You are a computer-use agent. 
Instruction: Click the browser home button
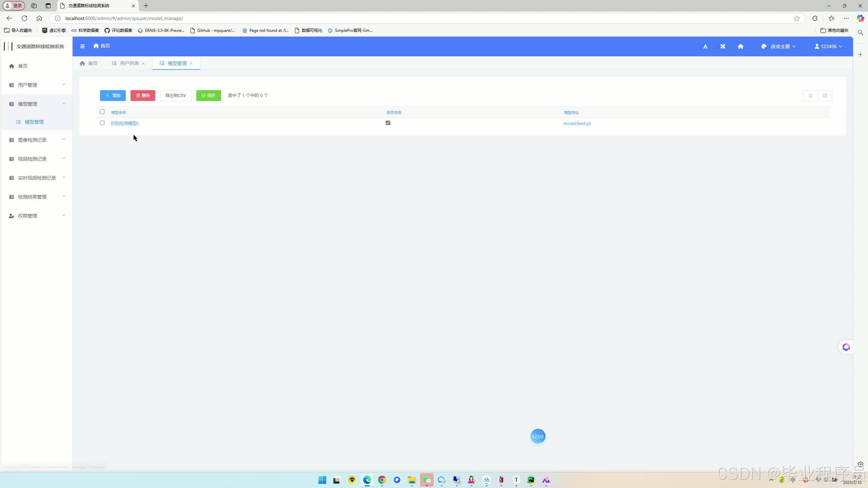[x=39, y=18]
